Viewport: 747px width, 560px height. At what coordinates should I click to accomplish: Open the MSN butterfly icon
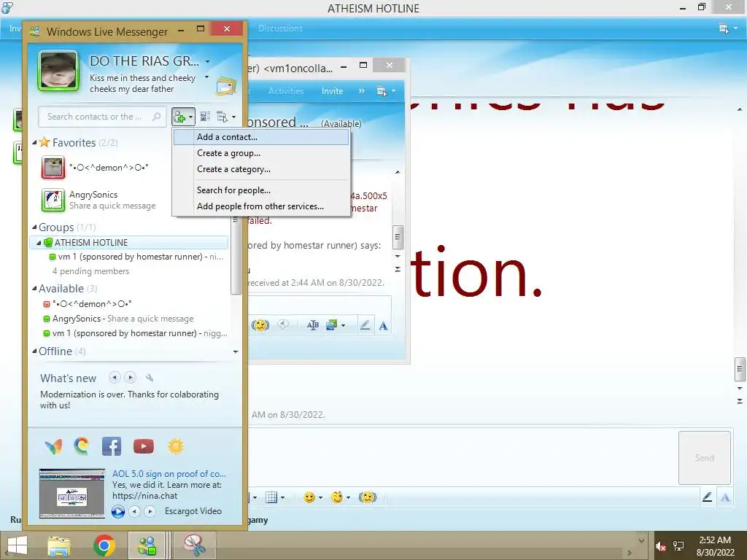[x=53, y=447]
